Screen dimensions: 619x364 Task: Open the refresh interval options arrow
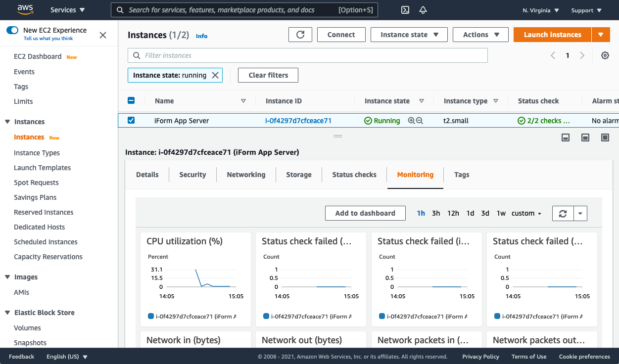[580, 213]
